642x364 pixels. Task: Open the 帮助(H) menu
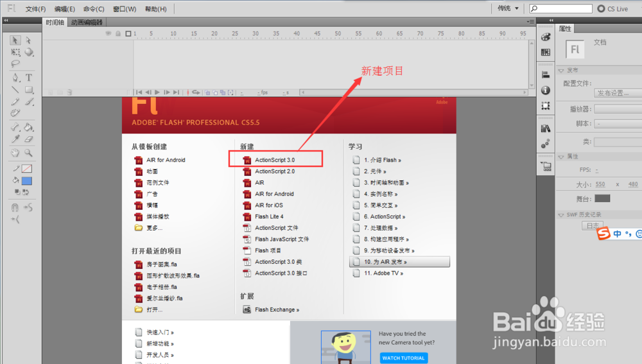tap(155, 9)
